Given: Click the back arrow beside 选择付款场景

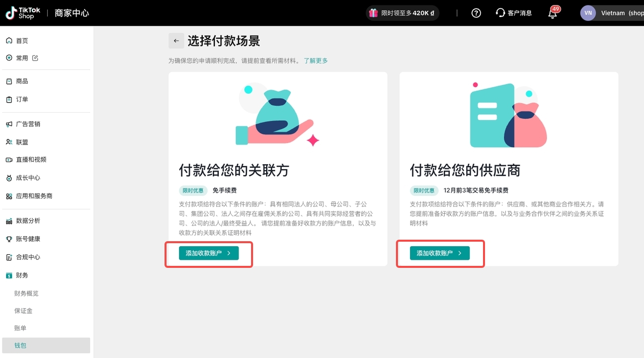Looking at the screenshot, I should (176, 41).
